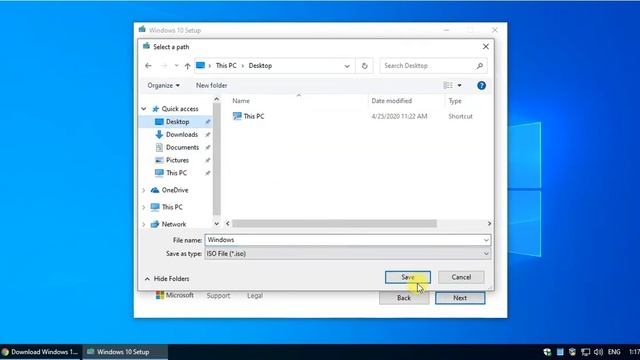Viewport: 640px width, 360px height.
Task: Open the Save as type dropdown
Action: tap(347, 254)
